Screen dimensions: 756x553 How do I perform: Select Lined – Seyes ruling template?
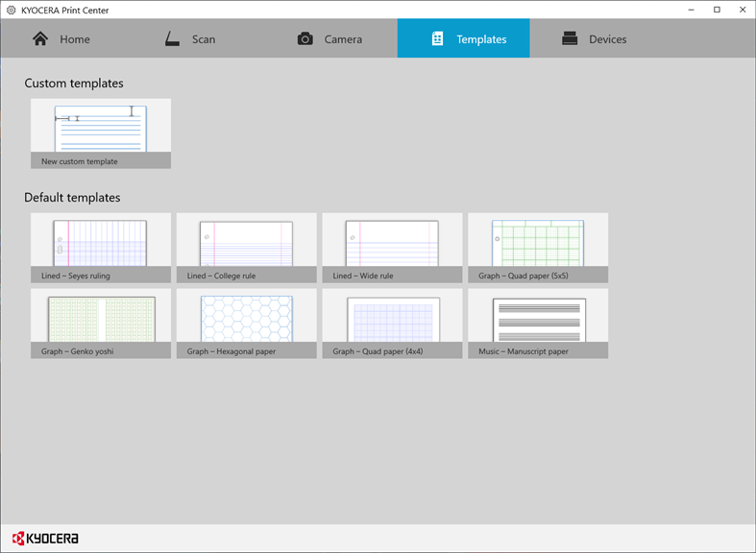(101, 248)
